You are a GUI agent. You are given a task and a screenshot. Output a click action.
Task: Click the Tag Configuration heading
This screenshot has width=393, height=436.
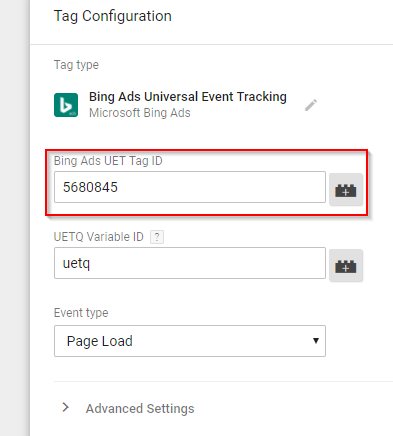click(113, 16)
